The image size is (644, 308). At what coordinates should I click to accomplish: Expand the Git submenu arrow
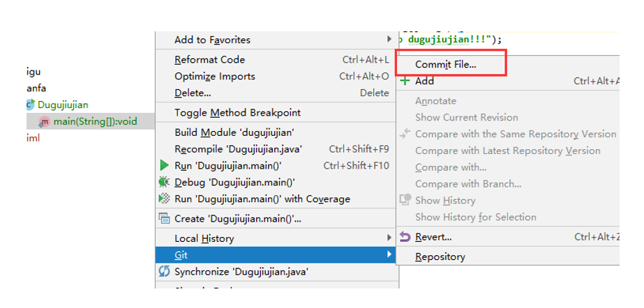(x=389, y=255)
